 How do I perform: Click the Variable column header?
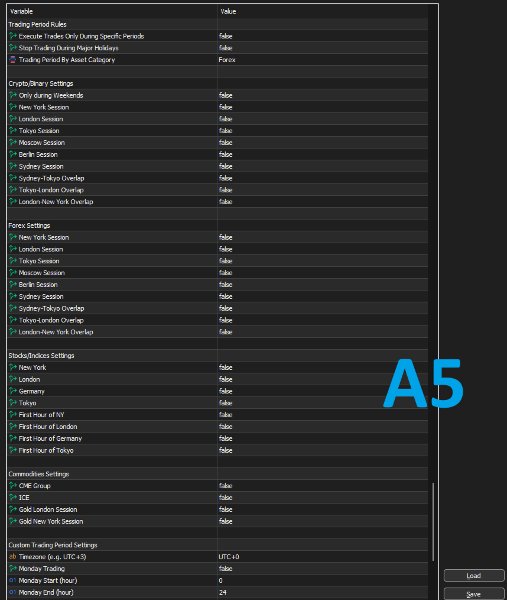pos(21,11)
